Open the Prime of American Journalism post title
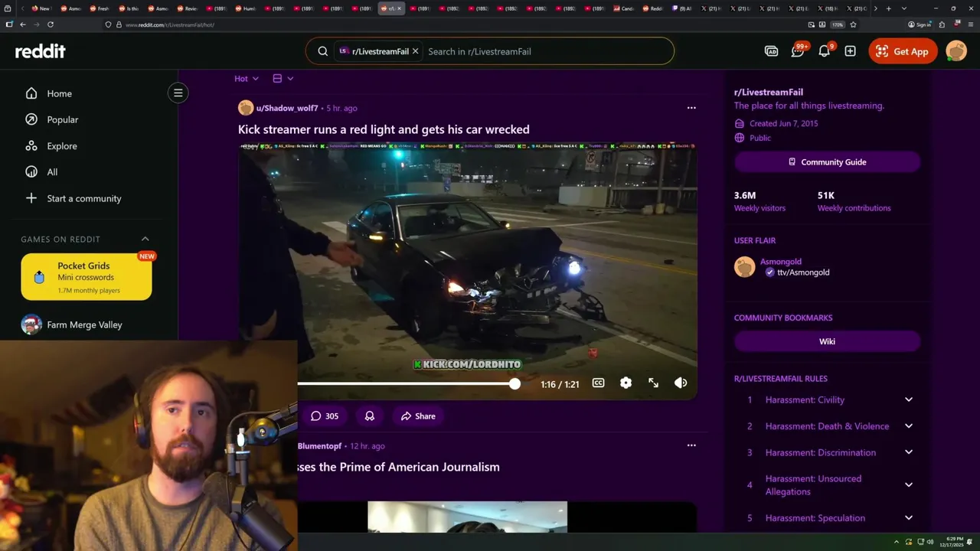 click(x=398, y=467)
